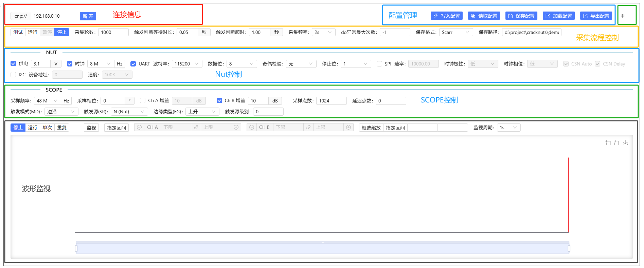Click the 触发判断等待时长 0.05 field

click(x=187, y=32)
